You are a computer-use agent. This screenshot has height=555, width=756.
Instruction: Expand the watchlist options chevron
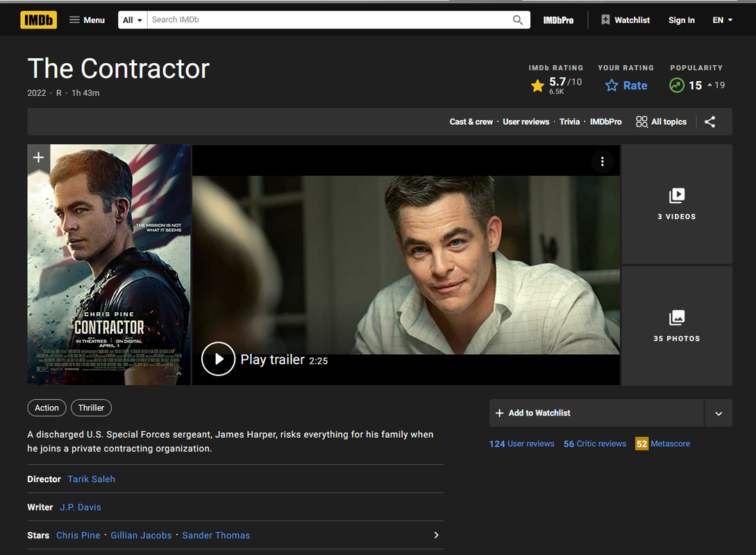719,413
